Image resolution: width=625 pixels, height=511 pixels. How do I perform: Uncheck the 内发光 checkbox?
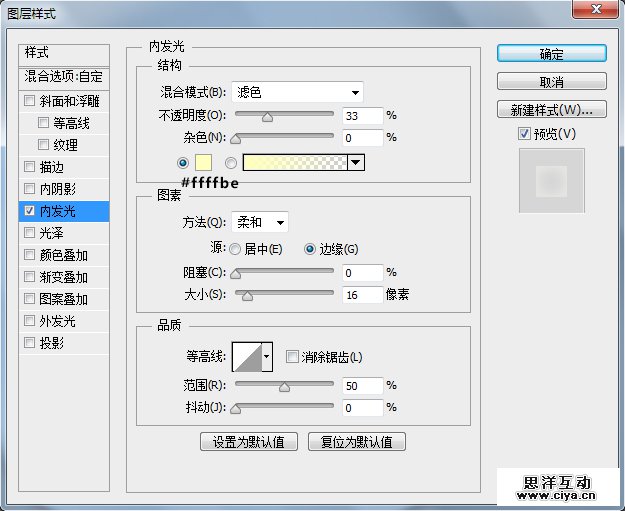point(29,210)
